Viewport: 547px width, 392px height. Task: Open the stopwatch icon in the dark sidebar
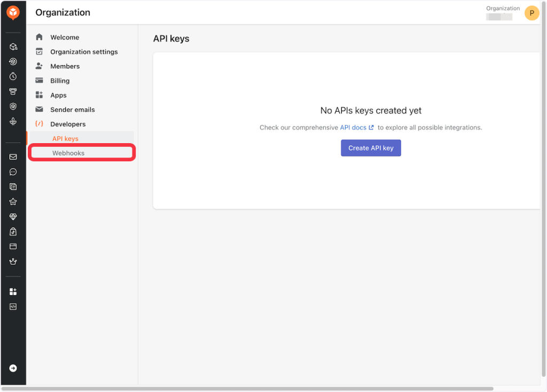point(13,76)
